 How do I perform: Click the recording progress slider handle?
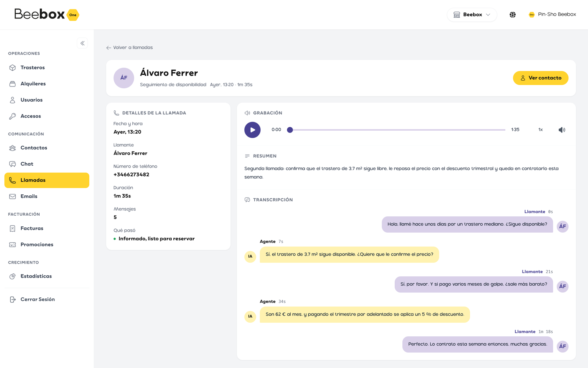coord(290,130)
